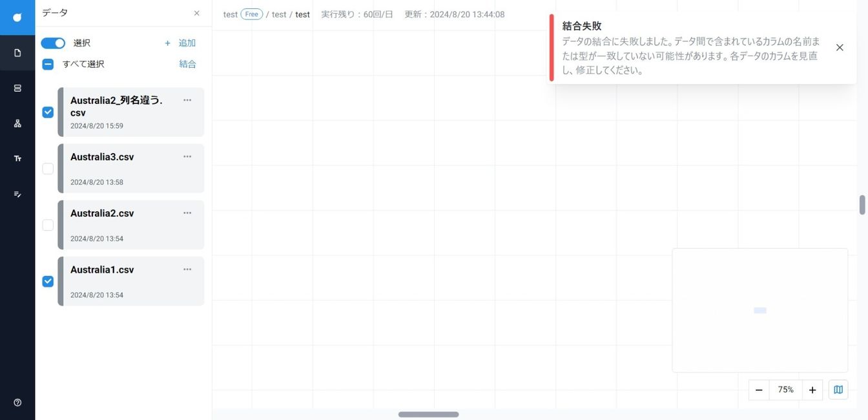The image size is (868, 420).
Task: Click the 結合 link to merge data
Action: pos(188,64)
